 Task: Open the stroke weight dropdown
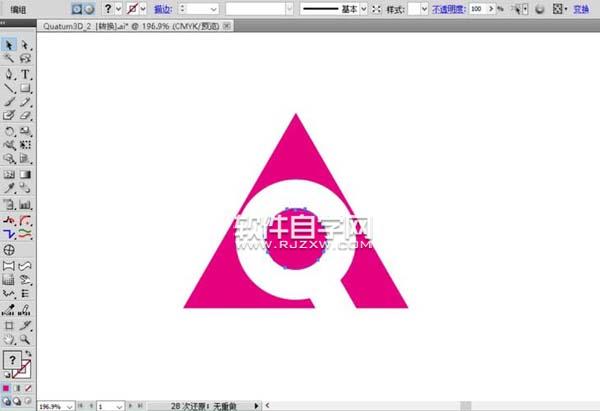click(214, 9)
